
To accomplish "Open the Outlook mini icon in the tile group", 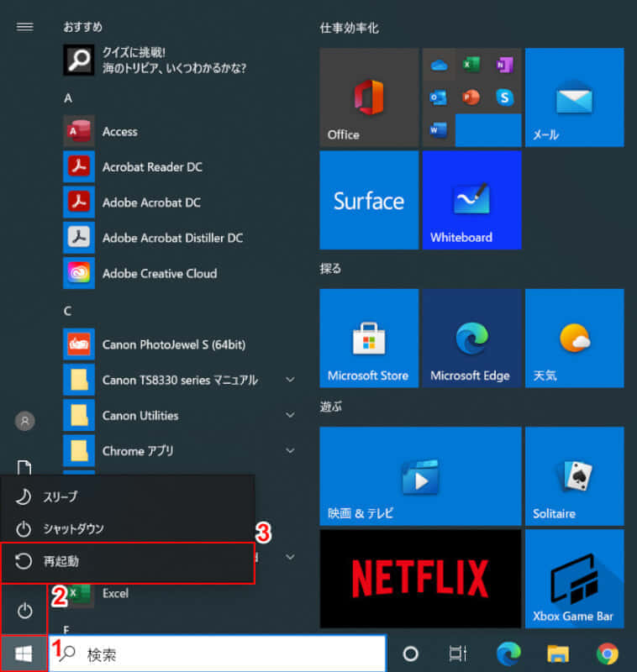I will tap(438, 97).
